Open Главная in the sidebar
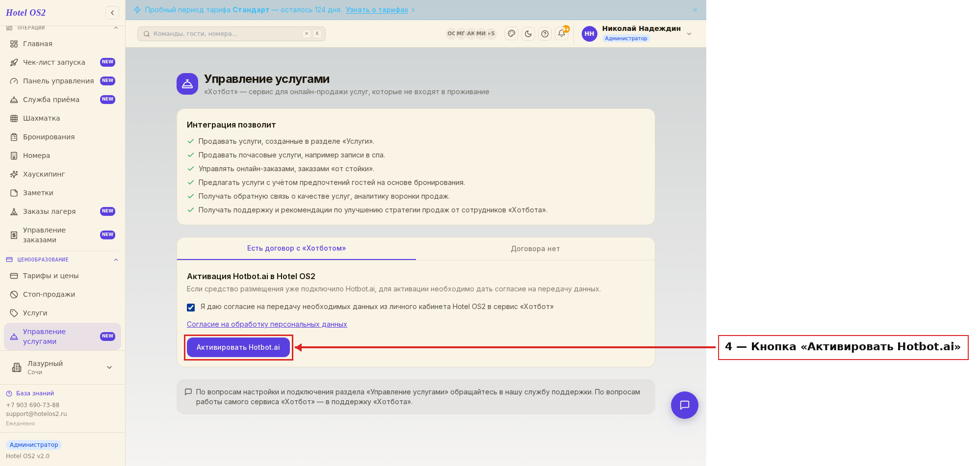This screenshot has width=980, height=466. pos(62,44)
